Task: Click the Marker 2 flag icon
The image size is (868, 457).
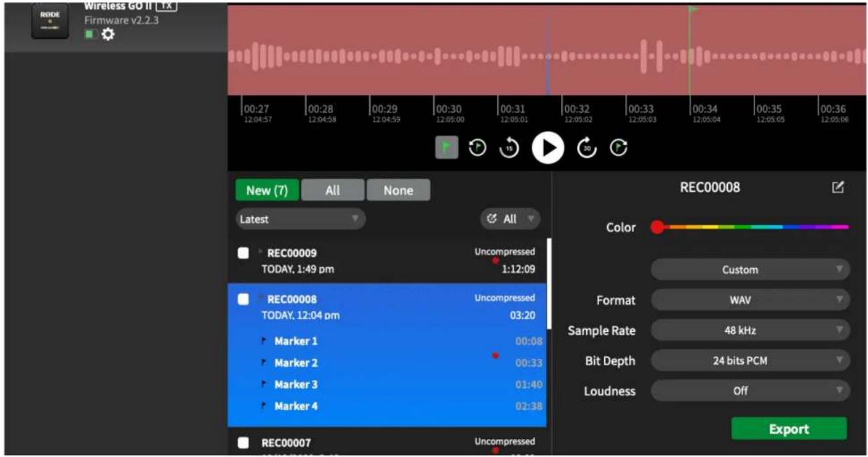Action: pyautogui.click(x=265, y=363)
